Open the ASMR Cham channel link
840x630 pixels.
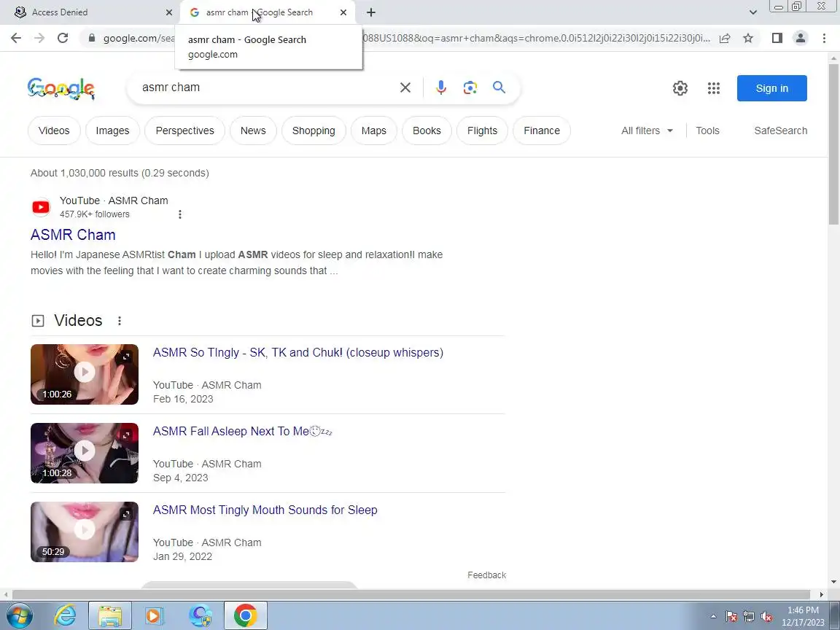click(73, 235)
